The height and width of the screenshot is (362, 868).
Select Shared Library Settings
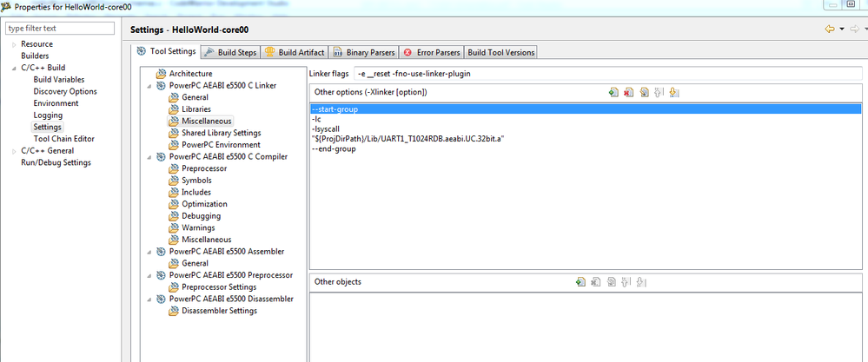pos(222,133)
